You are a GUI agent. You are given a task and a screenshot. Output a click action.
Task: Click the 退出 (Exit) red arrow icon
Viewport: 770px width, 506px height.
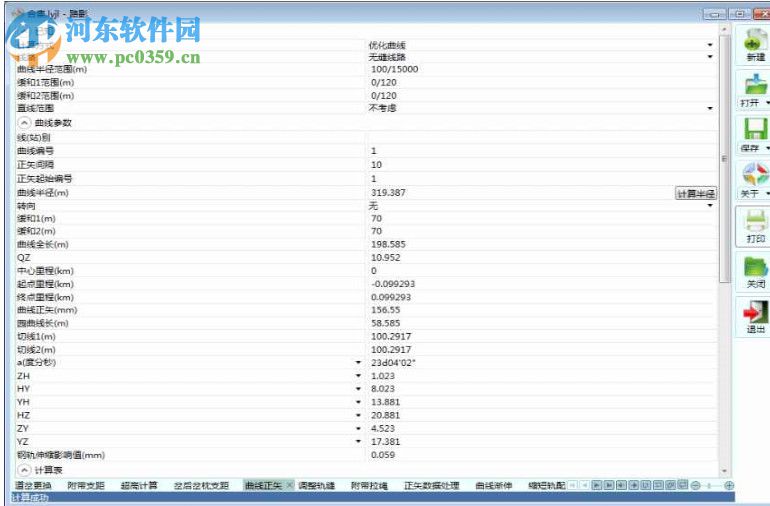[x=755, y=311]
